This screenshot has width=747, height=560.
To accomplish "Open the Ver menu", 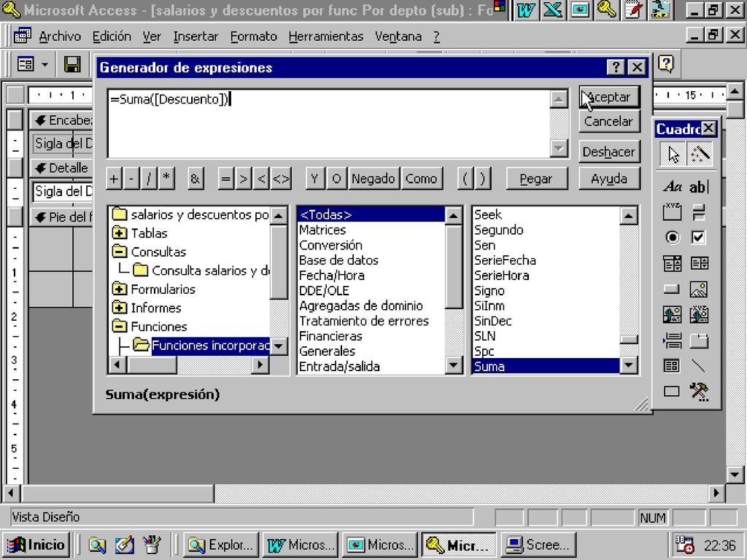I will click(152, 36).
